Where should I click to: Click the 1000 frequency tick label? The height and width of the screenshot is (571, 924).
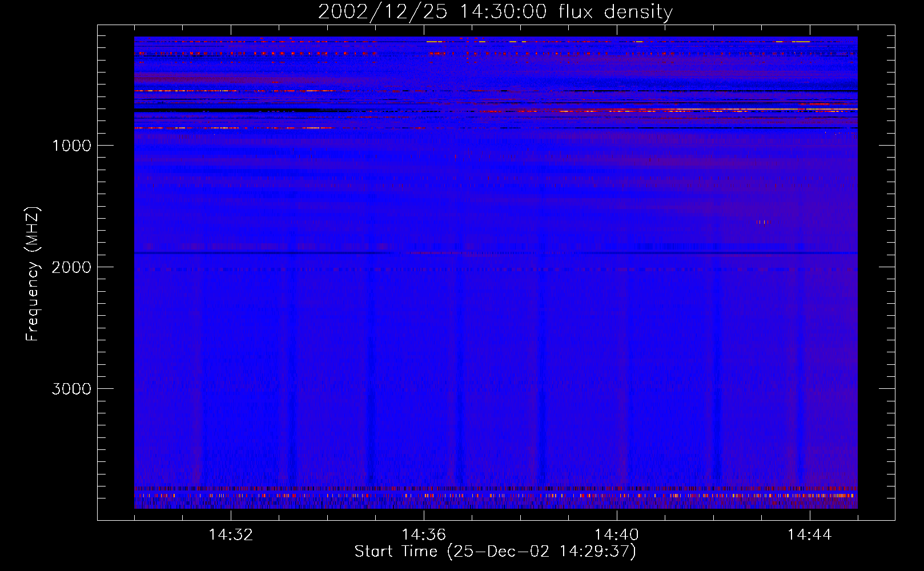(x=71, y=146)
